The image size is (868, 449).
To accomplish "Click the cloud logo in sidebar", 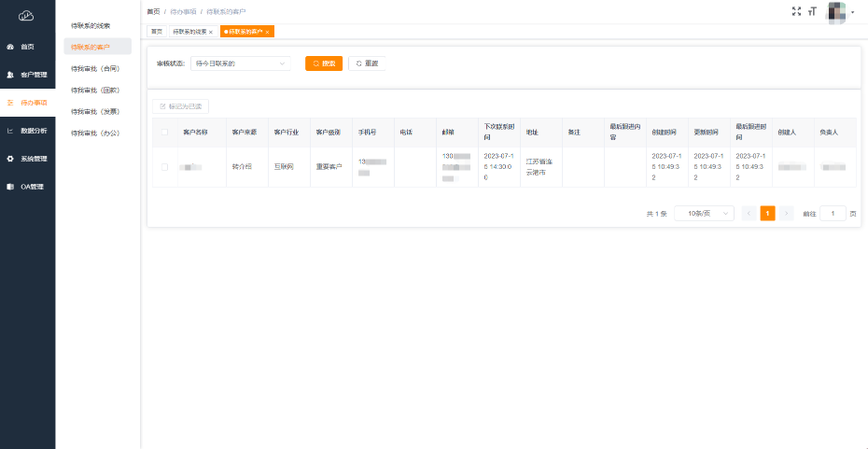I will coord(26,16).
